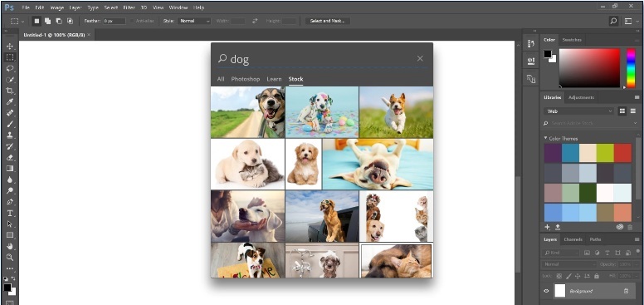Image resolution: width=644 pixels, height=305 pixels.
Task: Select the Horizontal Type tool
Action: pyautogui.click(x=10, y=213)
